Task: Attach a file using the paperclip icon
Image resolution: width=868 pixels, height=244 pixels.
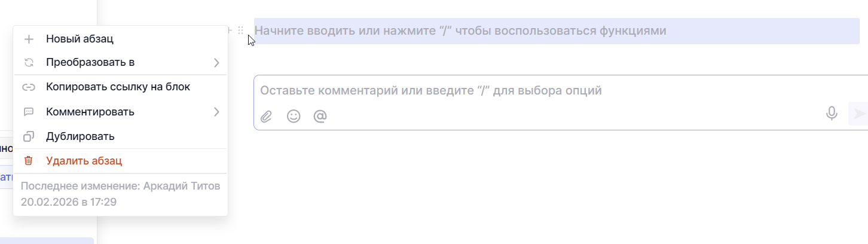Action: click(x=266, y=116)
